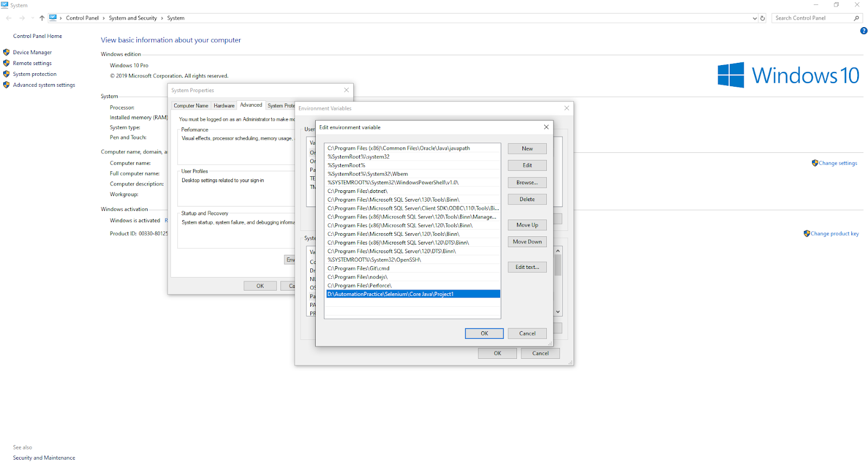Open recent locations dropdown arrow
This screenshot has width=868, height=470.
click(33, 18)
